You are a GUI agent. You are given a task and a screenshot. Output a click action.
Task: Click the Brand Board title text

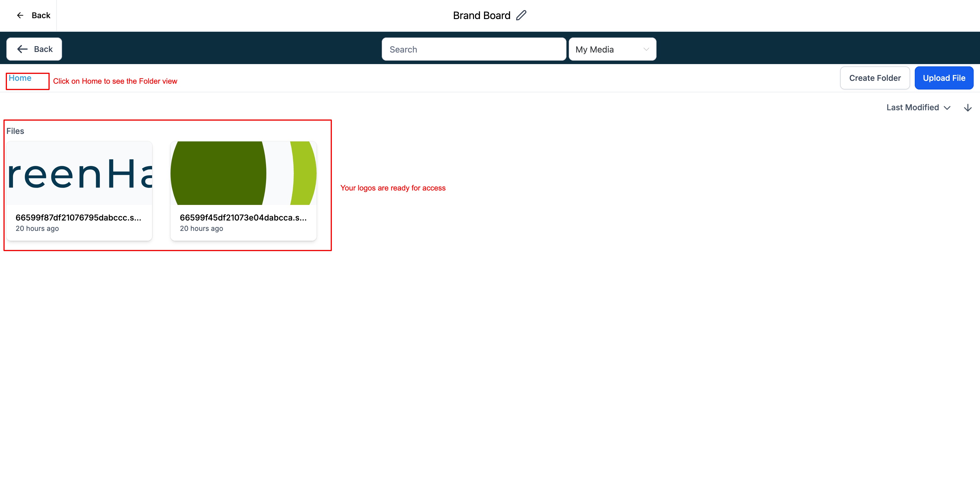point(481,16)
